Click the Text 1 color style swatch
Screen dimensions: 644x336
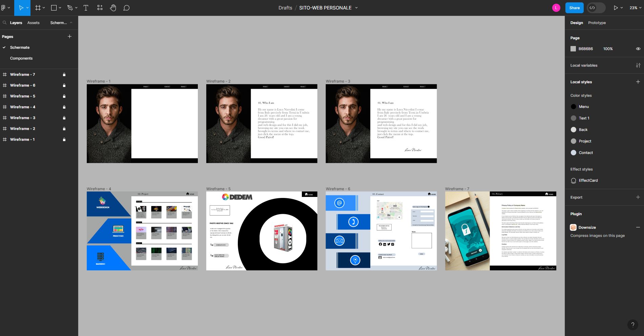[574, 118]
